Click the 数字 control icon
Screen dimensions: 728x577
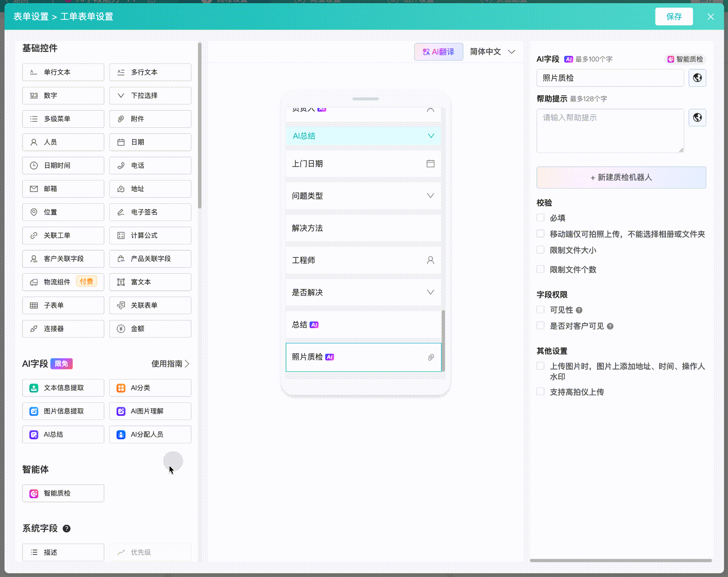pyautogui.click(x=34, y=95)
